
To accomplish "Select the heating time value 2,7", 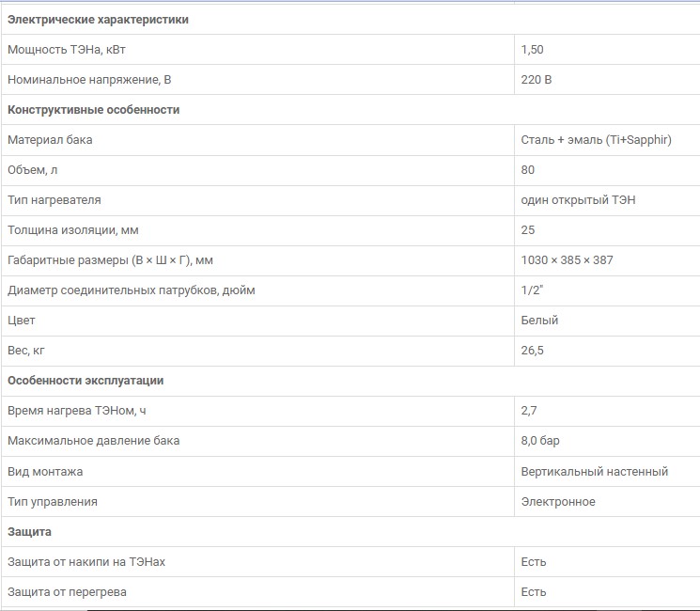I will coord(529,411).
